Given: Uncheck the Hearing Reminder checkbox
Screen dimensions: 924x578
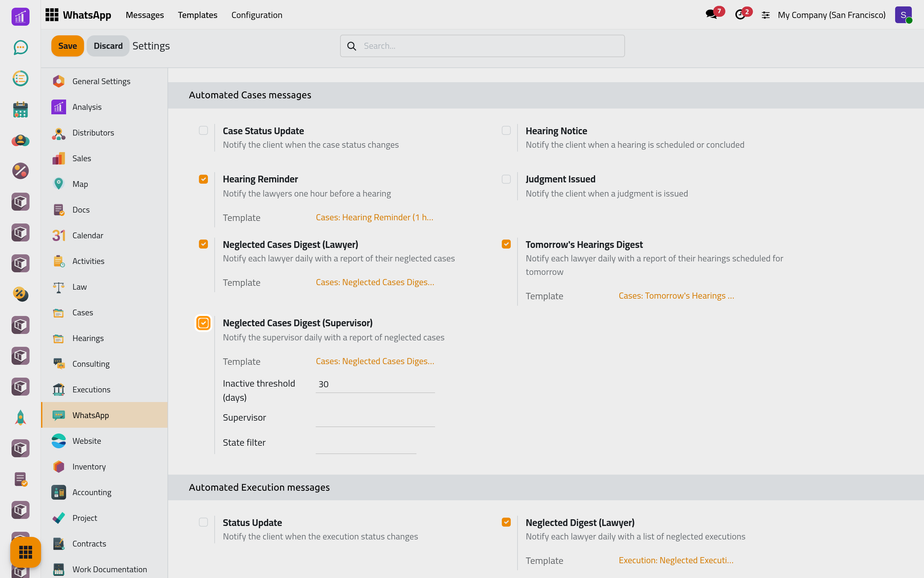Looking at the screenshot, I should coord(204,179).
